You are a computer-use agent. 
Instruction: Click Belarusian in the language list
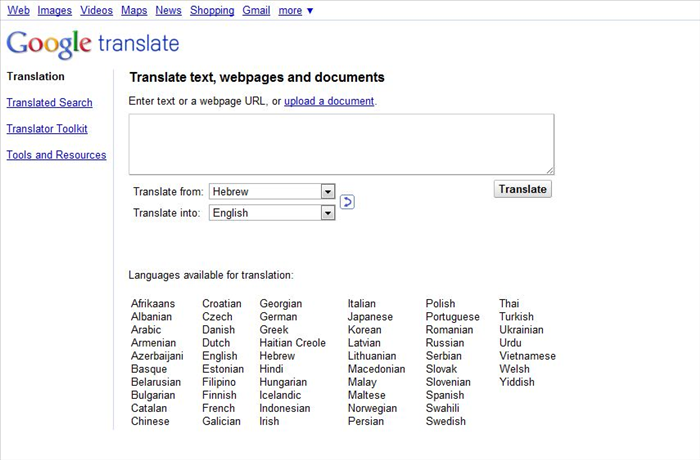point(156,382)
